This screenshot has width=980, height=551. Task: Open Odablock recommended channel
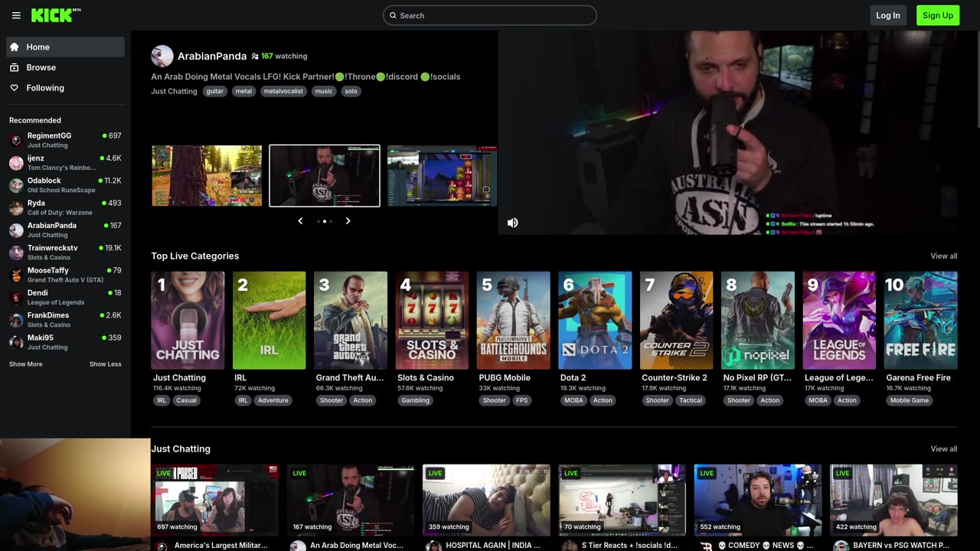[x=65, y=185]
